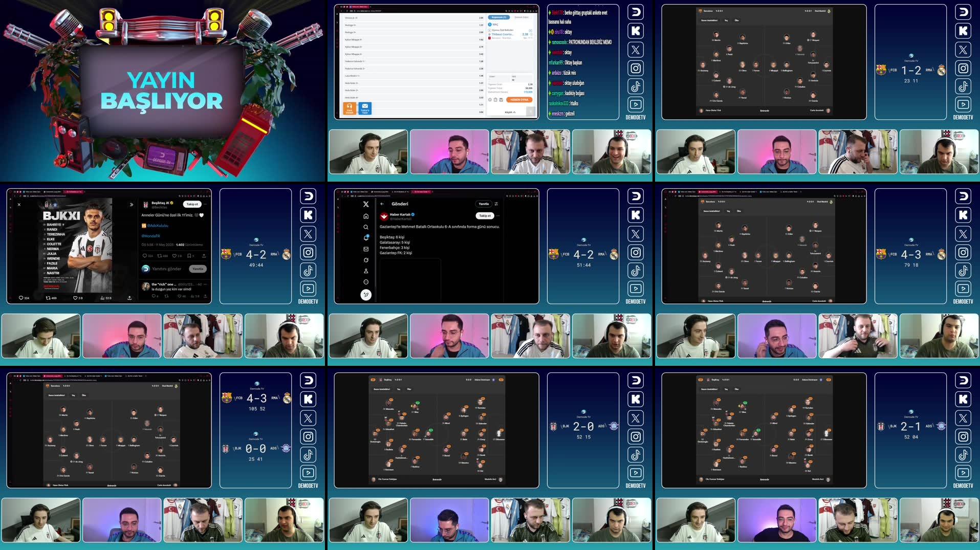The image size is (980, 550).
Task: Click COLETTE in the BJKXI lineup poster
Action: 54,244
